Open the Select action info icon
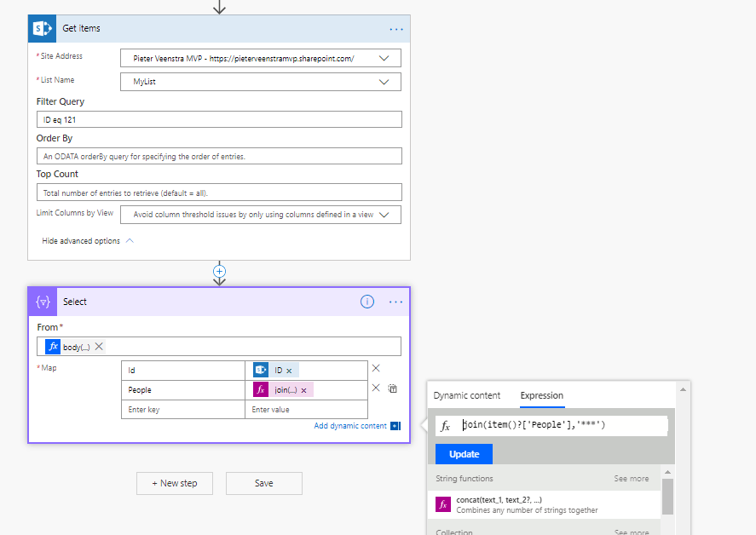756x535 pixels. click(367, 302)
